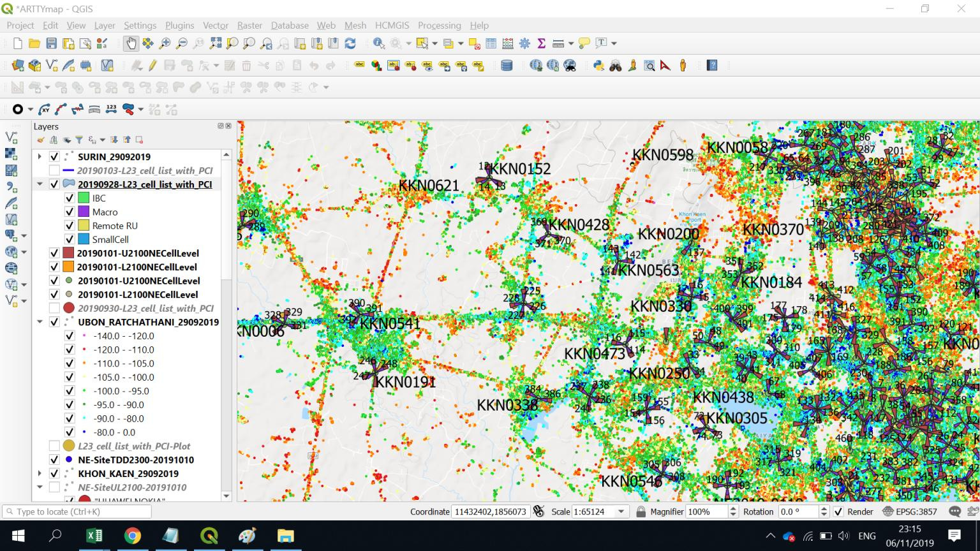980x551 pixels.
Task: Open the Vector menu
Action: pyautogui.click(x=216, y=26)
